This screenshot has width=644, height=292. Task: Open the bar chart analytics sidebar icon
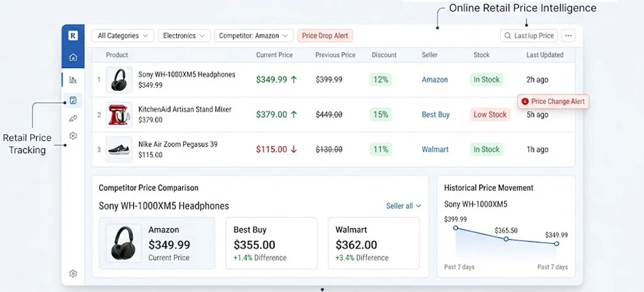[73, 80]
